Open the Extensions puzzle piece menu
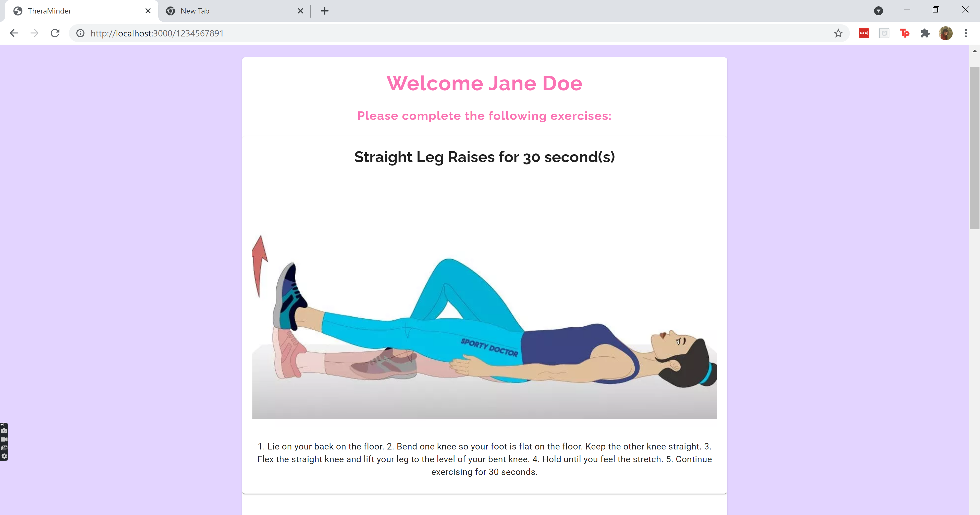The width and height of the screenshot is (980, 515). pos(925,33)
